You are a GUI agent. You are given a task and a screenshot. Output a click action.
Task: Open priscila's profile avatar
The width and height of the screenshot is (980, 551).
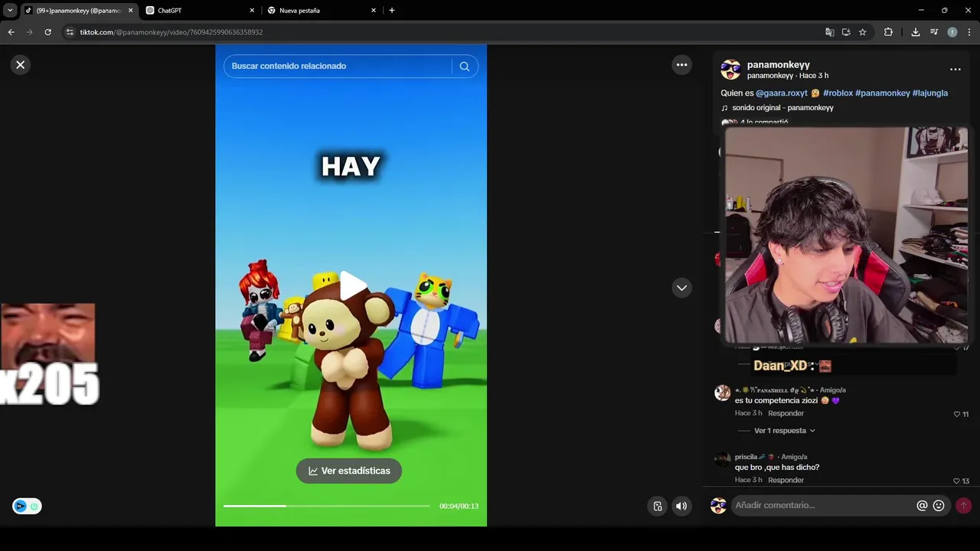(x=722, y=459)
